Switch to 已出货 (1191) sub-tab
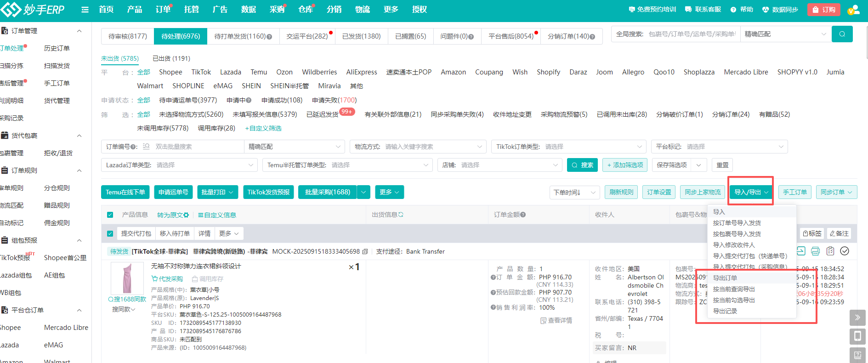The height and width of the screenshot is (363, 868). pyautogui.click(x=171, y=58)
